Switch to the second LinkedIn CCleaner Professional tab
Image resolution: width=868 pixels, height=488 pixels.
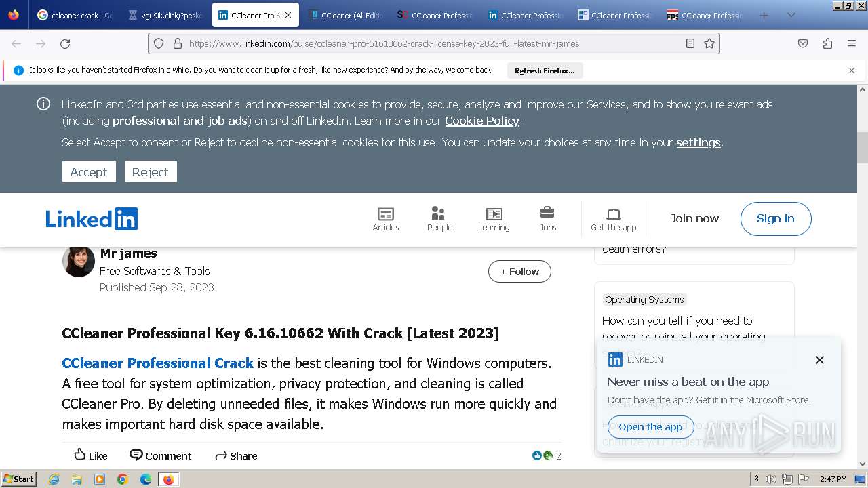(526, 15)
